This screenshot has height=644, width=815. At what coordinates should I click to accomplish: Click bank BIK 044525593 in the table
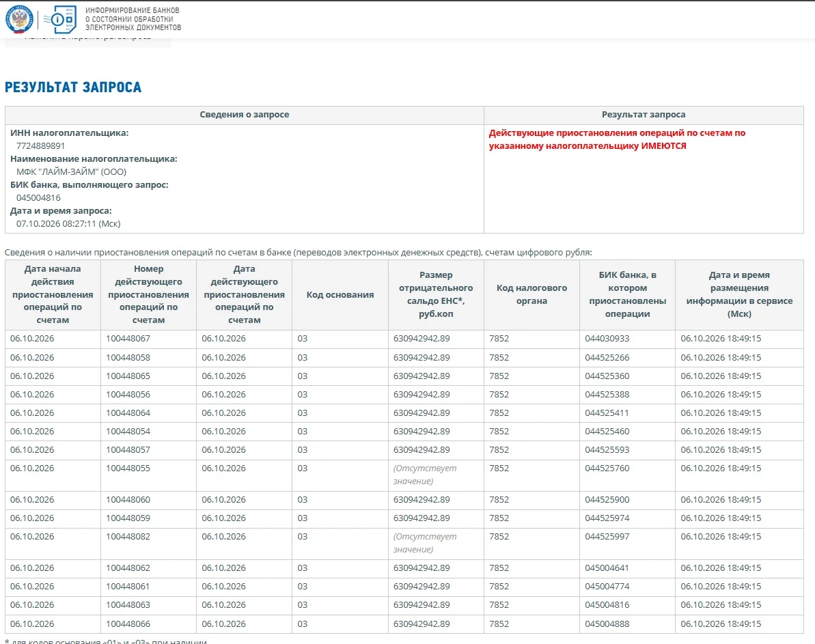tap(607, 450)
